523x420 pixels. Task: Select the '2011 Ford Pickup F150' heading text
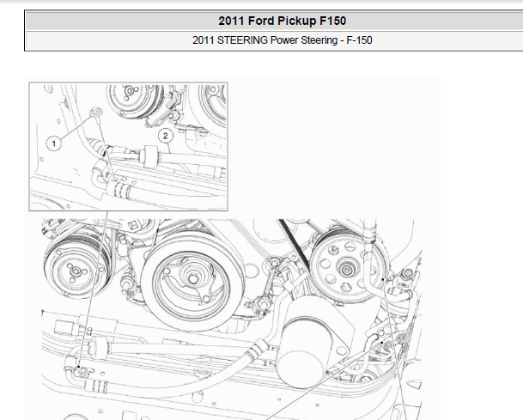283,21
